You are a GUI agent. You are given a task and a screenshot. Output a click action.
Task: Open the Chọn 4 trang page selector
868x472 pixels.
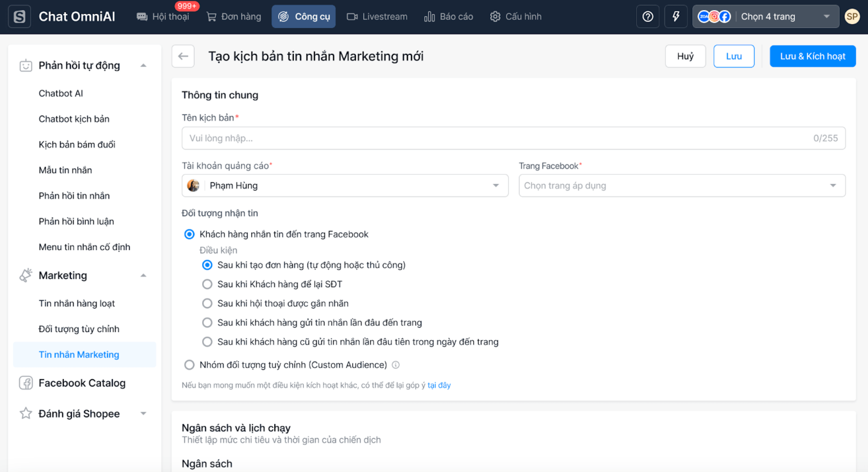pyautogui.click(x=766, y=17)
